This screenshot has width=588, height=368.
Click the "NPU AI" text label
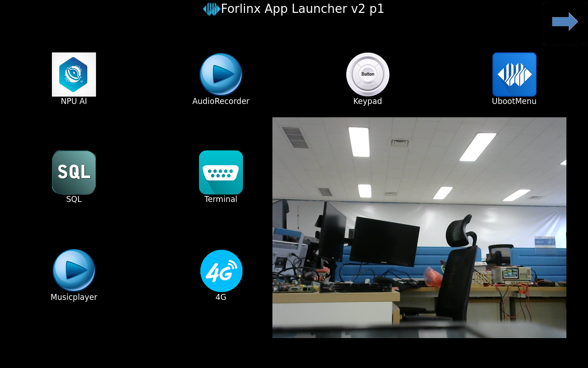pyautogui.click(x=74, y=101)
